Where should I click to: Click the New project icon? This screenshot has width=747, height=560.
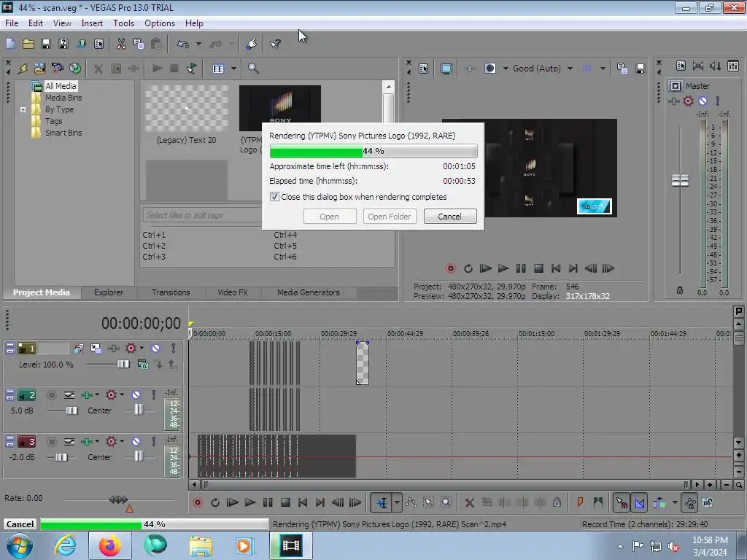[10, 44]
